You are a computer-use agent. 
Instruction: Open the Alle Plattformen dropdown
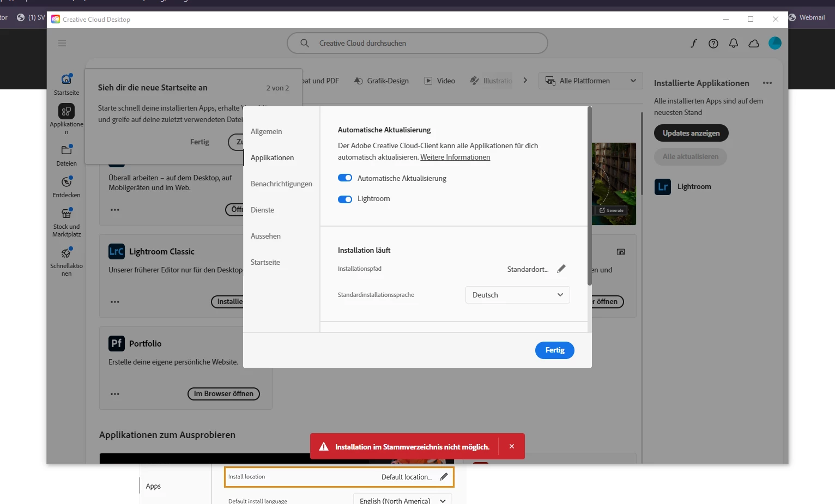tap(591, 81)
